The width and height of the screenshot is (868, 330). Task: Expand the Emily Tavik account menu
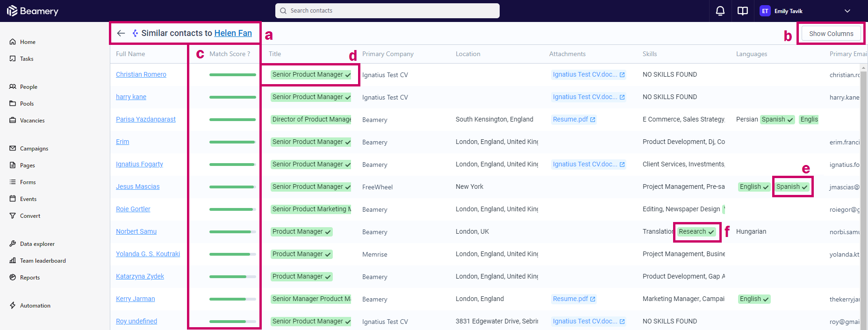(847, 11)
